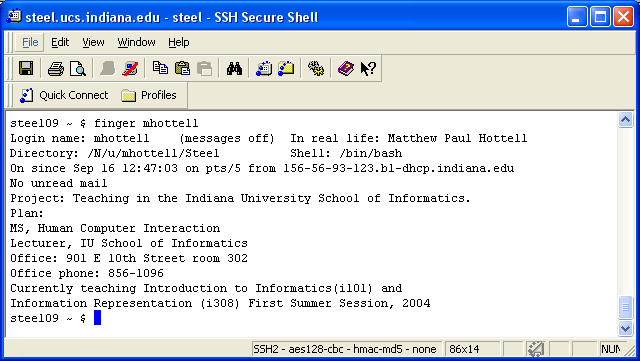This screenshot has height=361, width=640.
Task: Click the Find binoculars icon
Action: tap(234, 68)
